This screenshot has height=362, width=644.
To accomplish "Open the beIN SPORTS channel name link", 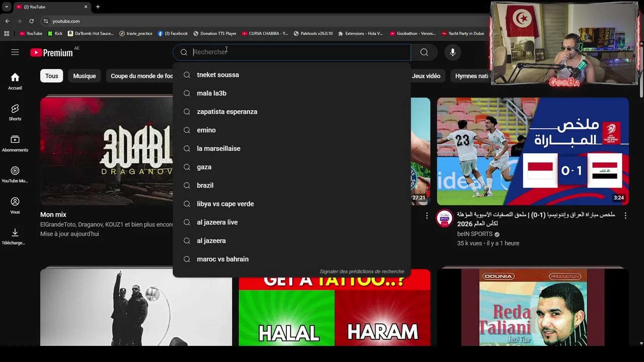I will tap(474, 234).
